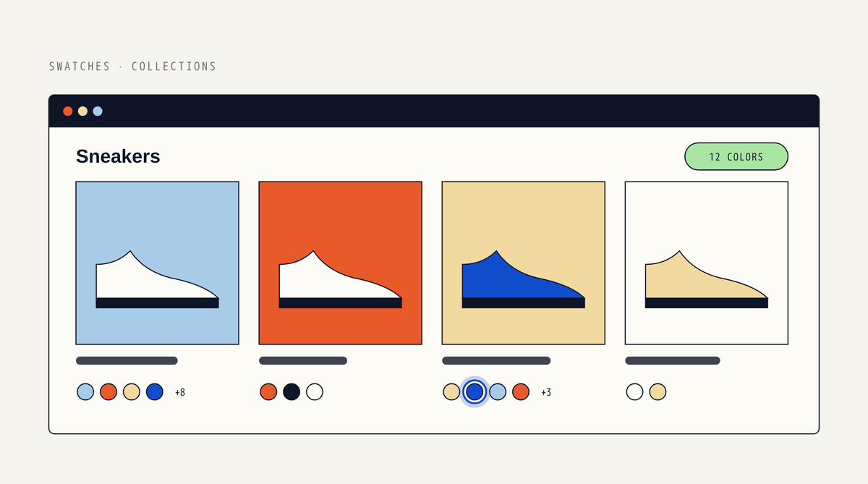Click the tan window dot in title bar
Image resolution: width=868 pixels, height=484 pixels.
tap(82, 111)
